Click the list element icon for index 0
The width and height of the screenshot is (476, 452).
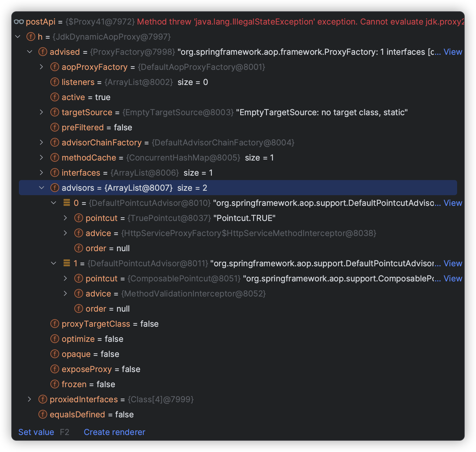pyautogui.click(x=67, y=203)
